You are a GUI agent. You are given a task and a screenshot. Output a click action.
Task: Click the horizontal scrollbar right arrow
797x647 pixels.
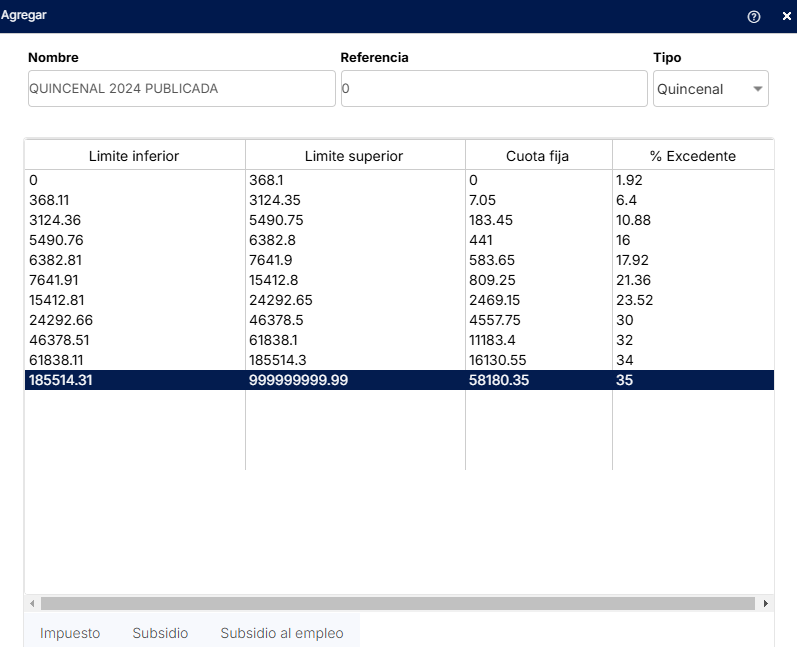click(766, 604)
